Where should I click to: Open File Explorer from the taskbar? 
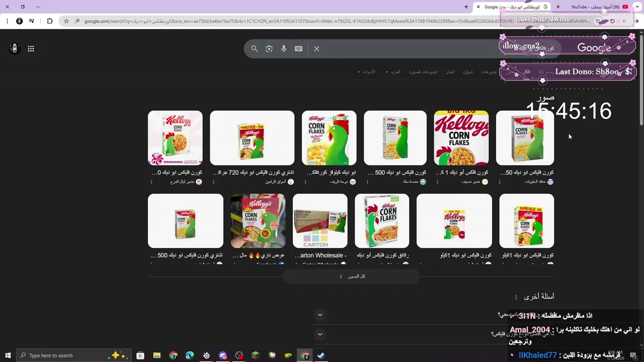[x=157, y=355]
